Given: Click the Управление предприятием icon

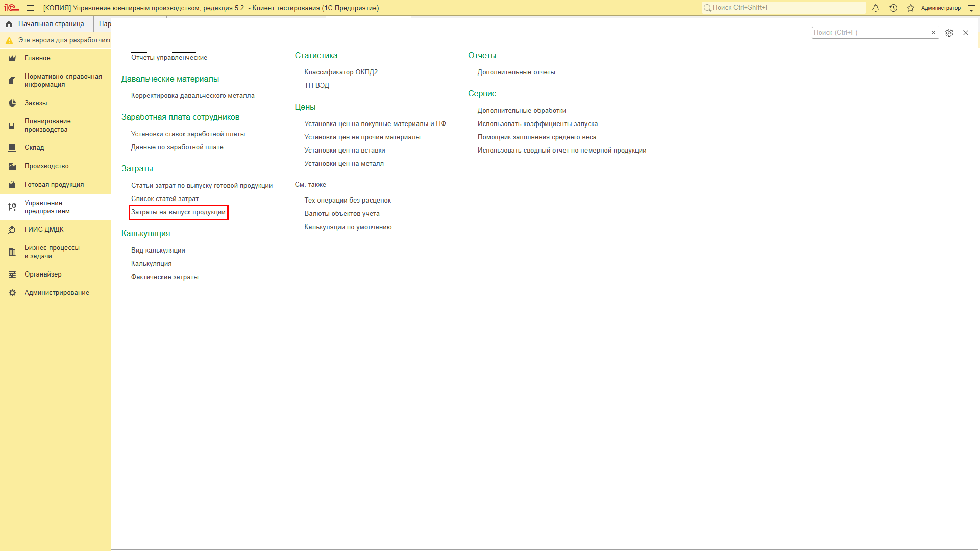Looking at the screenshot, I should (x=12, y=207).
